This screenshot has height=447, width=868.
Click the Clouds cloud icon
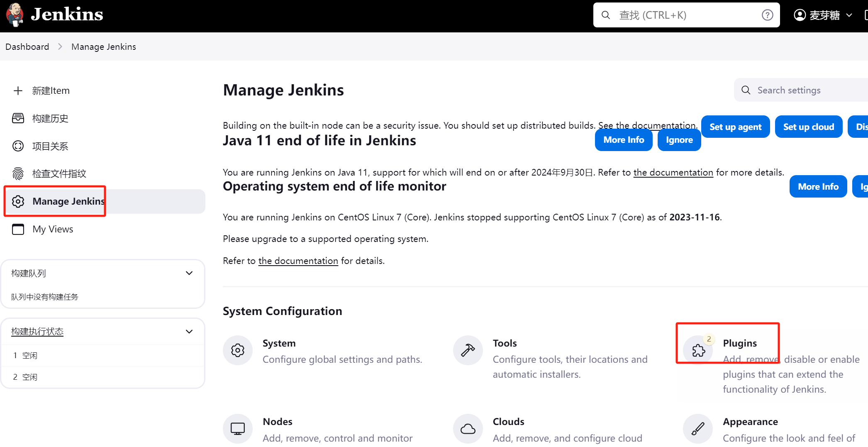468,429
